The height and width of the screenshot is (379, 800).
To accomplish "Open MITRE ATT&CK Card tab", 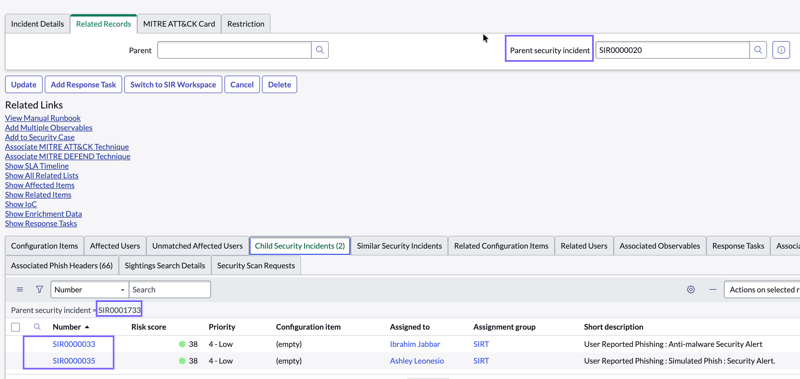I will coord(179,24).
